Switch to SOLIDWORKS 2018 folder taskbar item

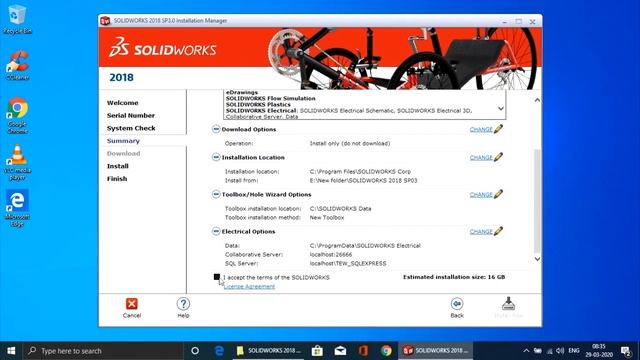(269, 351)
